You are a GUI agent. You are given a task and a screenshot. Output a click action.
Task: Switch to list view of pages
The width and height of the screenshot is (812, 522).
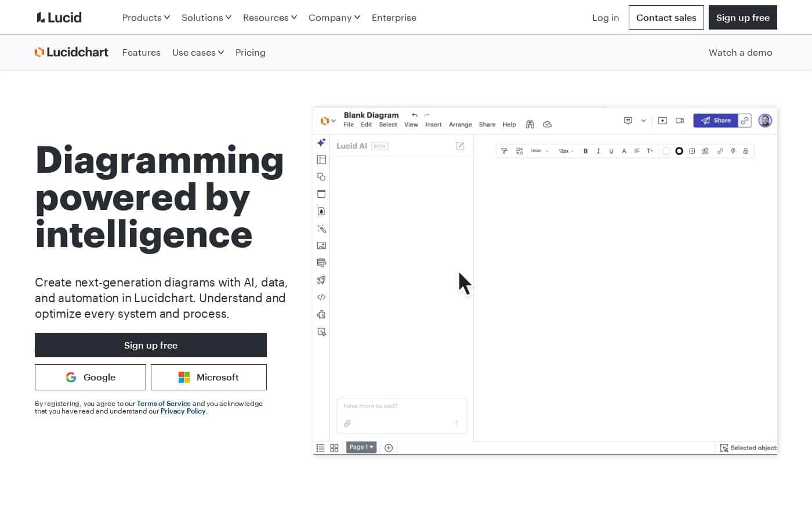(320, 448)
